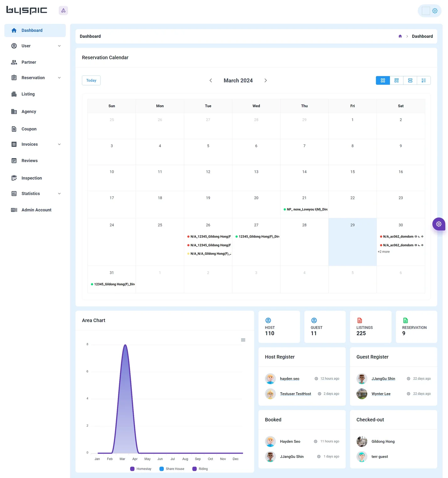Expand the User menu chevron
This screenshot has height=478, width=448.
[59, 46]
